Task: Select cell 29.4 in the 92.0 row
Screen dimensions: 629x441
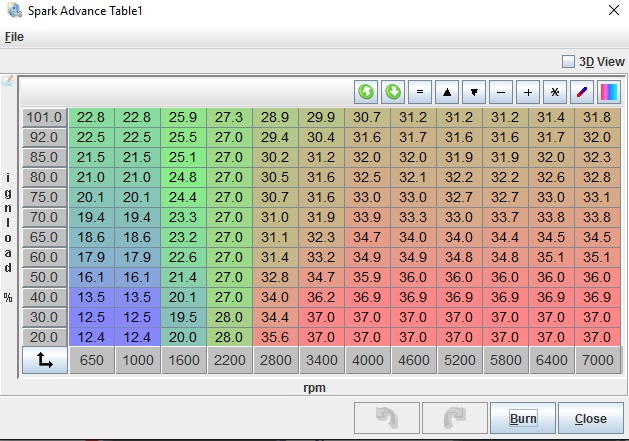Action: 275,137
